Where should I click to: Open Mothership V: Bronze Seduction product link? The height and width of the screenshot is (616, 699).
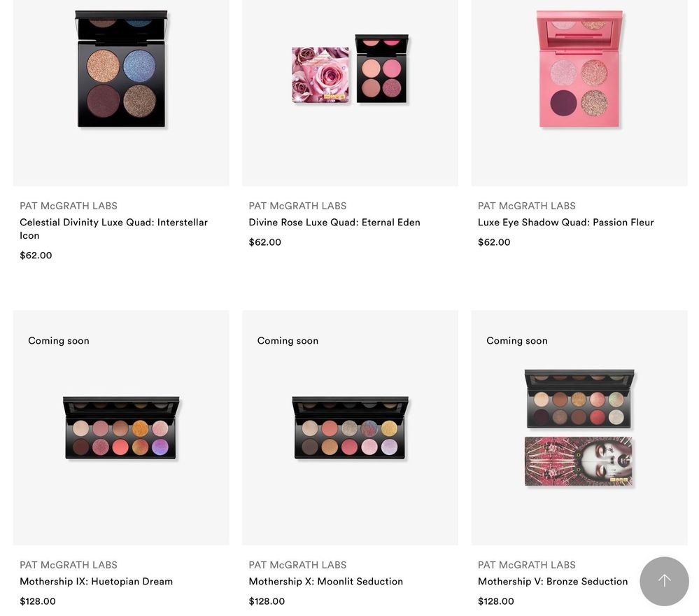(x=553, y=581)
